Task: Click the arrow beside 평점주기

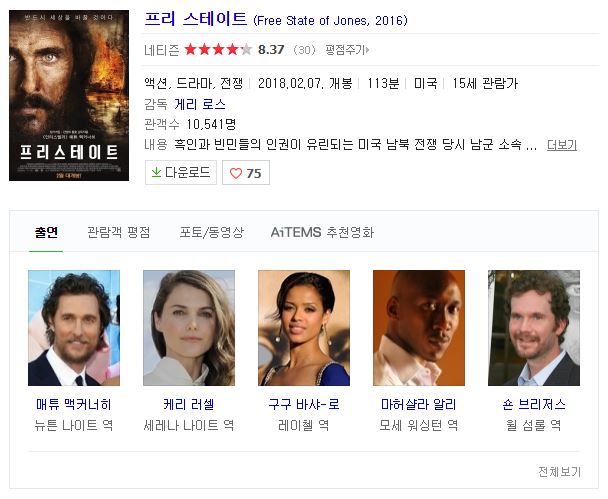Action: point(367,50)
